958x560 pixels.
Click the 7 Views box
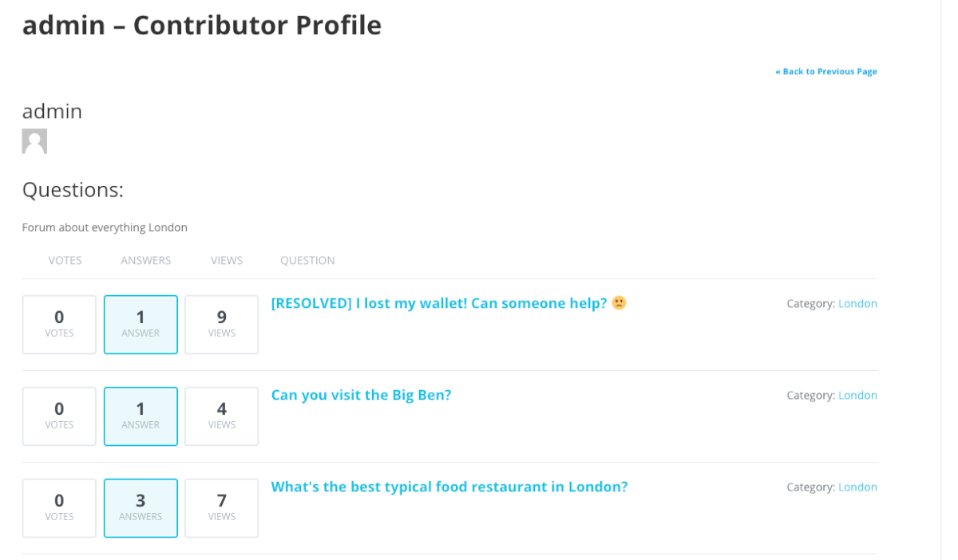(x=222, y=508)
